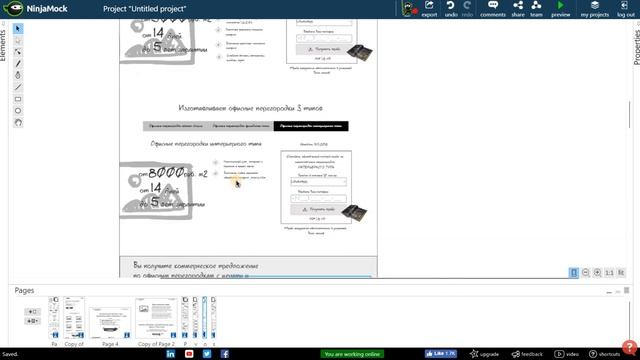This screenshot has width=640, height=360.
Task: Go to my projects
Action: [595, 9]
